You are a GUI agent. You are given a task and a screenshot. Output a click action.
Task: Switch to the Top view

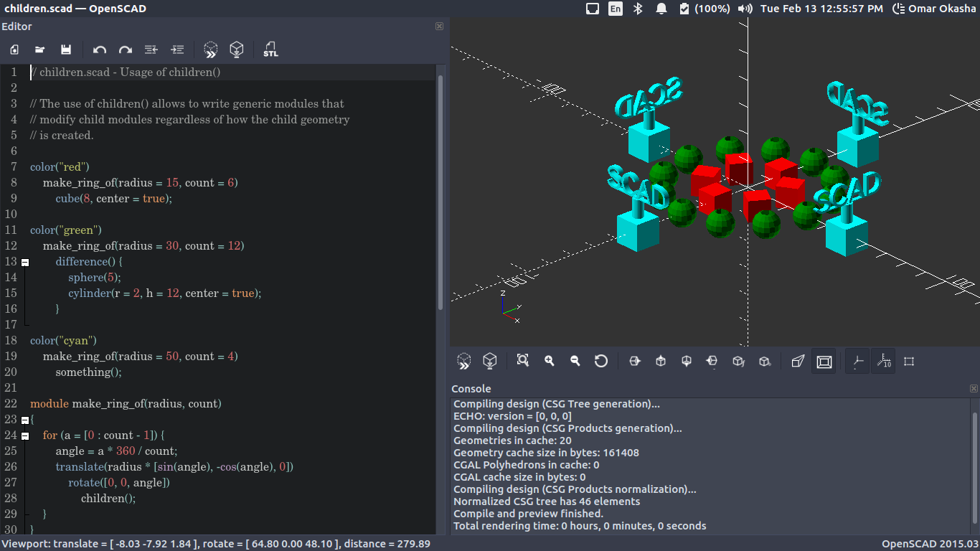[660, 361]
